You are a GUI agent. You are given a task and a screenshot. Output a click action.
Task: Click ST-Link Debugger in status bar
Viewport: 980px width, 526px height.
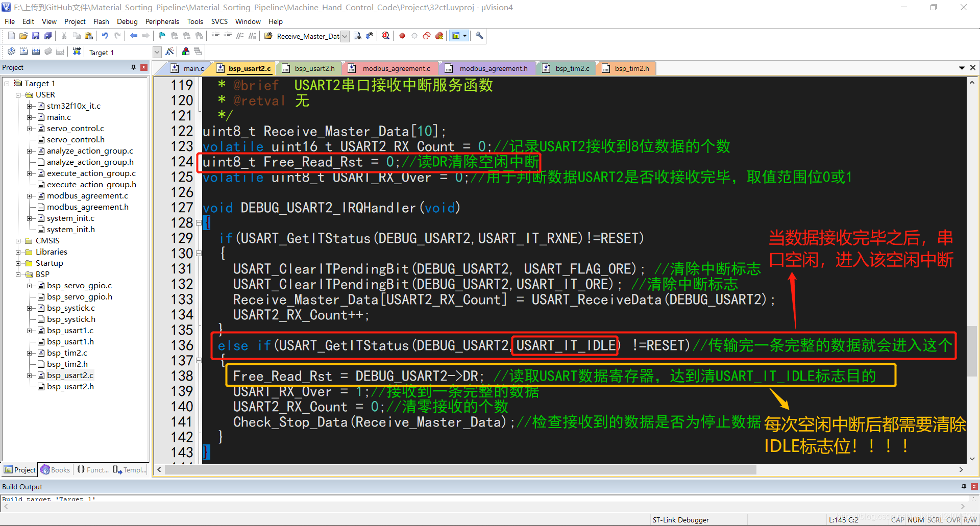point(680,520)
